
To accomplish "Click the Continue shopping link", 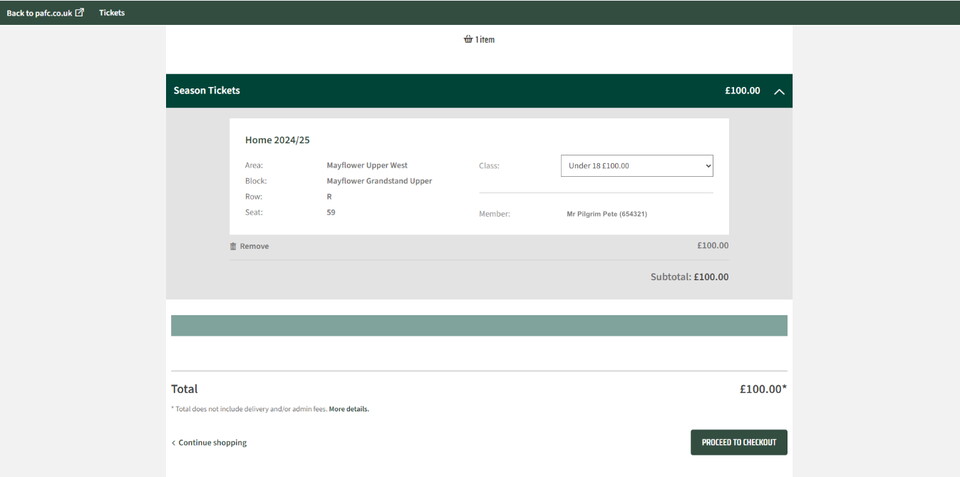I will 212,443.
